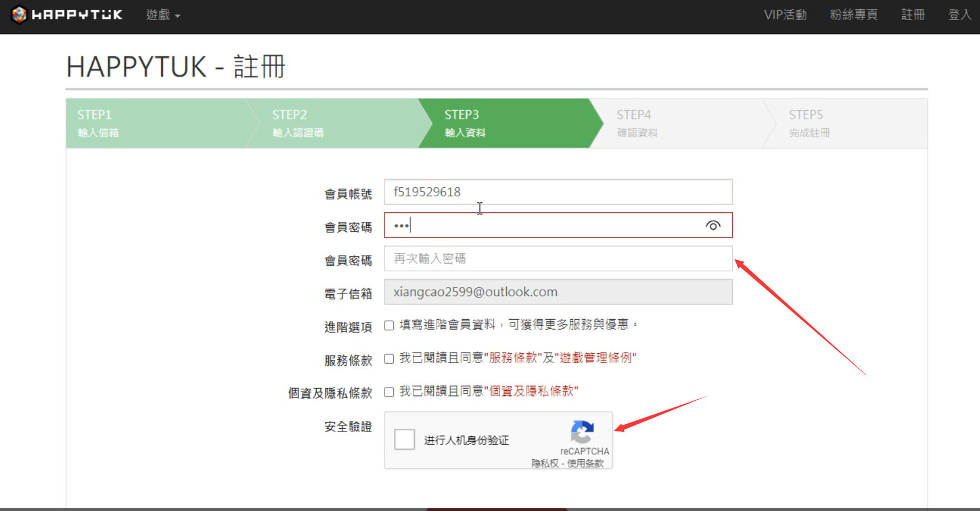Open the 註冊 navigation item
Image resolution: width=980 pixels, height=511 pixels.
tap(913, 15)
